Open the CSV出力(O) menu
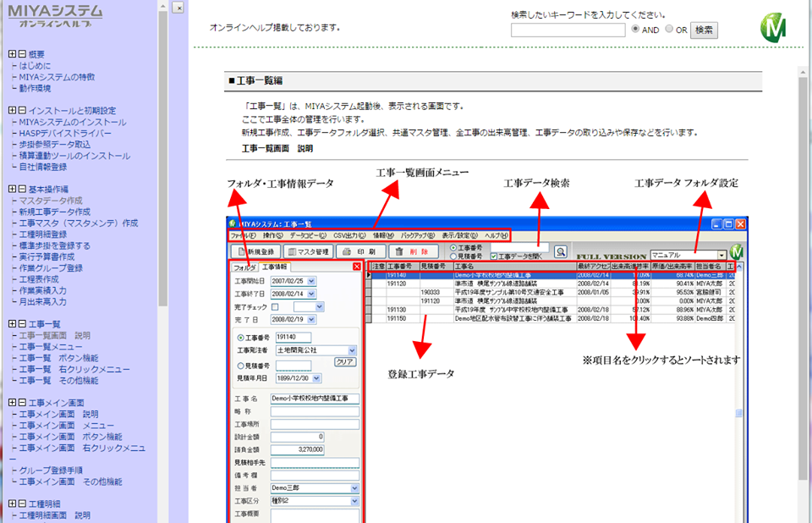The width and height of the screenshot is (812, 523). 349,236
